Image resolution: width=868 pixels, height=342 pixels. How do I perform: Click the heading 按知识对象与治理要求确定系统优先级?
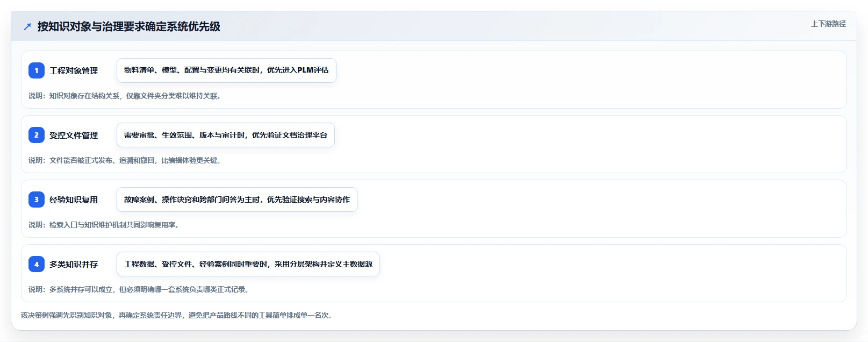[129, 26]
